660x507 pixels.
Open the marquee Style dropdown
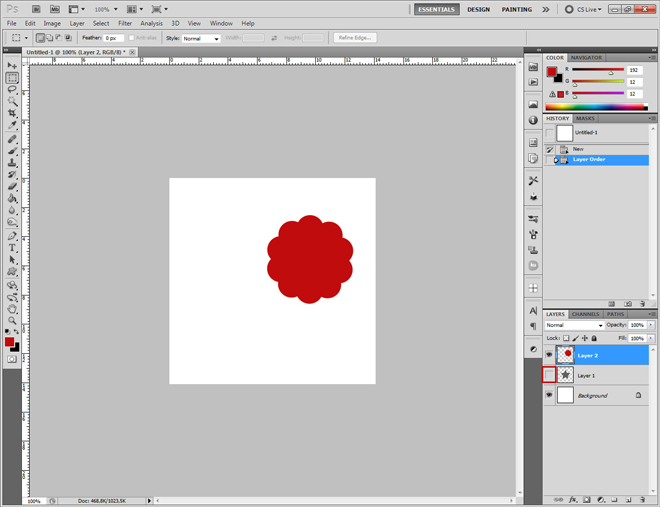200,38
